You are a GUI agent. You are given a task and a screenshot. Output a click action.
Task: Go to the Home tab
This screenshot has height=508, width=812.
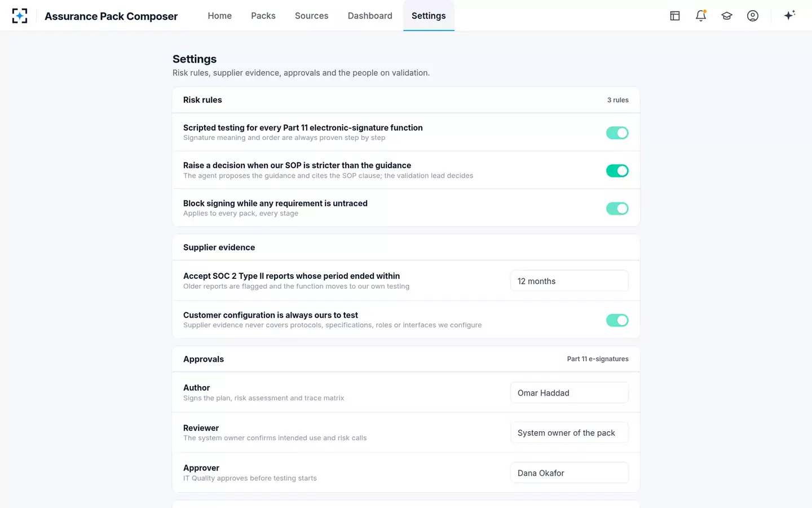click(x=220, y=16)
